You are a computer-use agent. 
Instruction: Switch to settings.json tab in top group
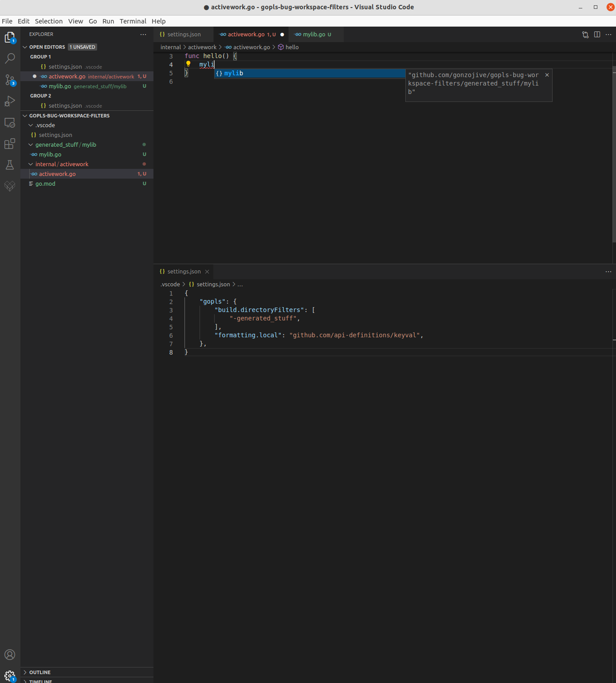(x=183, y=34)
